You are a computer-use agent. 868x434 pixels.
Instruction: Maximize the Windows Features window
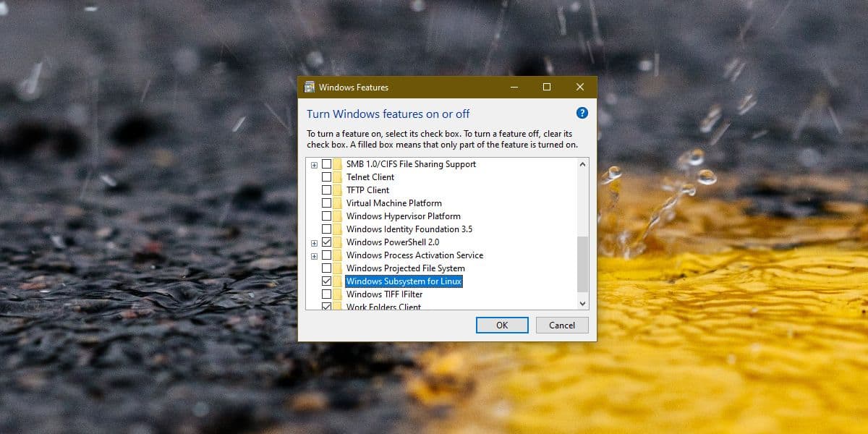tap(547, 87)
